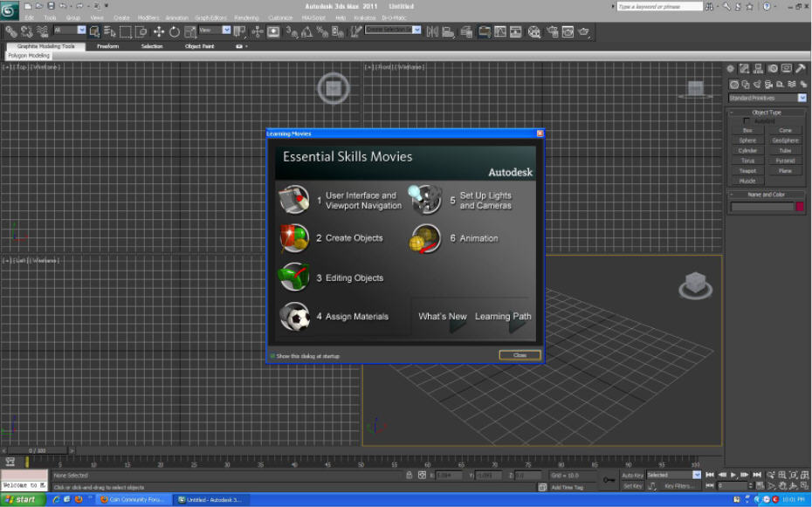Open the selection filter All dropdown
Image resolution: width=812 pixels, height=507 pixels.
[x=69, y=31]
